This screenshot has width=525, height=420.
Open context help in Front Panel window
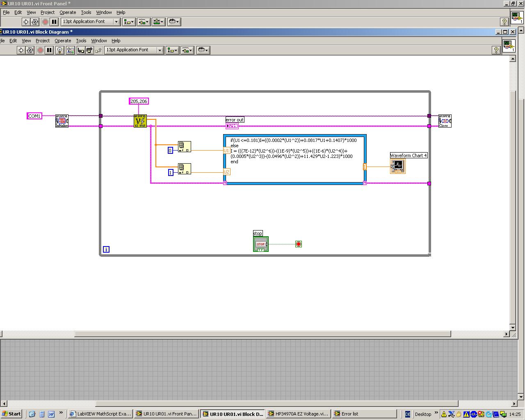tap(504, 22)
